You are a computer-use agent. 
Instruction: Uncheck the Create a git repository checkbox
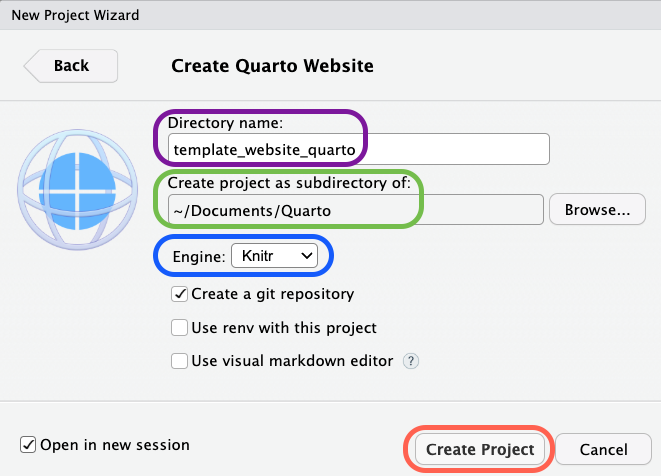pyautogui.click(x=180, y=294)
